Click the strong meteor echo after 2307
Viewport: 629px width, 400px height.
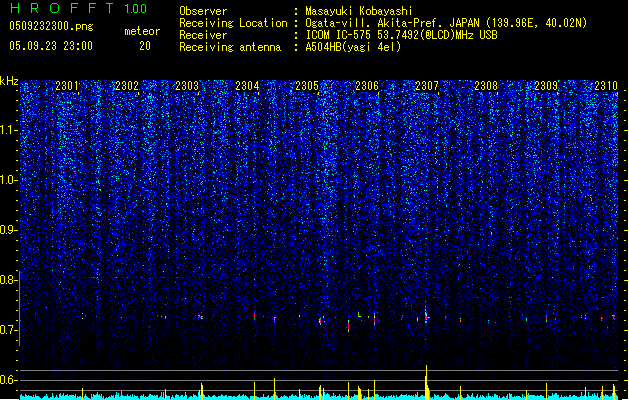pos(426,317)
